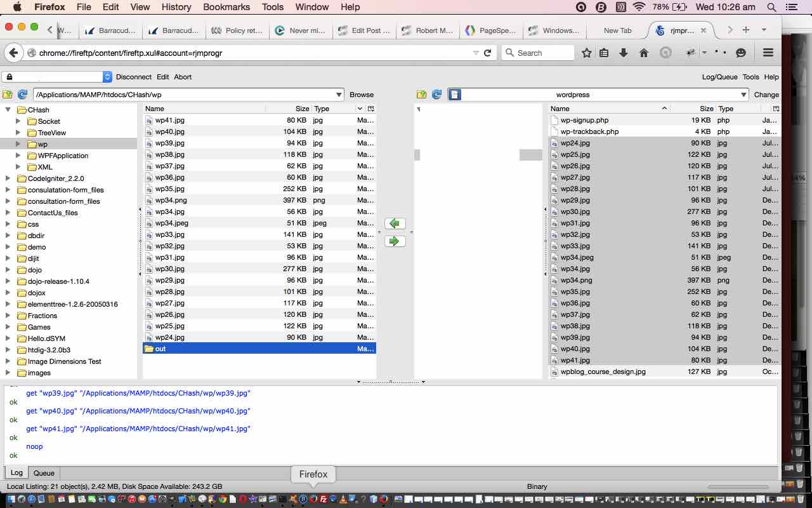Go up one local directory folder icon
This screenshot has height=508, width=812.
click(x=8, y=95)
